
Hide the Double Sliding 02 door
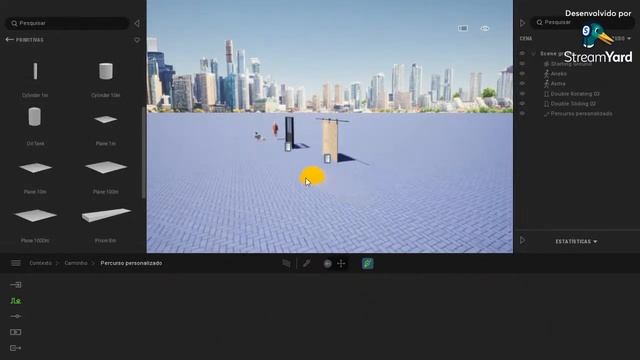pos(522,104)
